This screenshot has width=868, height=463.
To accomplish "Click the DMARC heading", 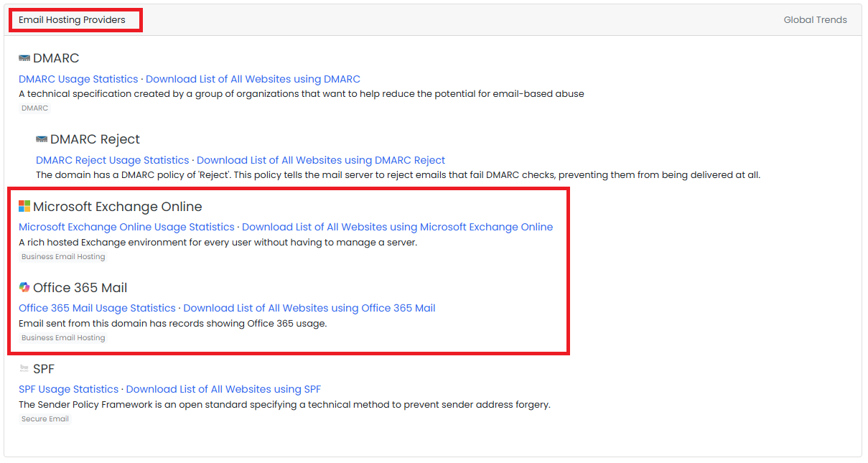I will pos(56,58).
